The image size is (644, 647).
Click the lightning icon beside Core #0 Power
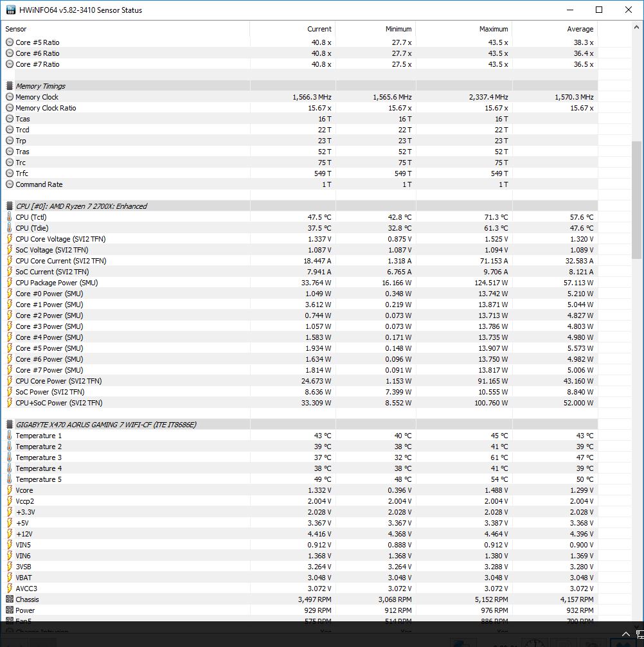point(10,294)
